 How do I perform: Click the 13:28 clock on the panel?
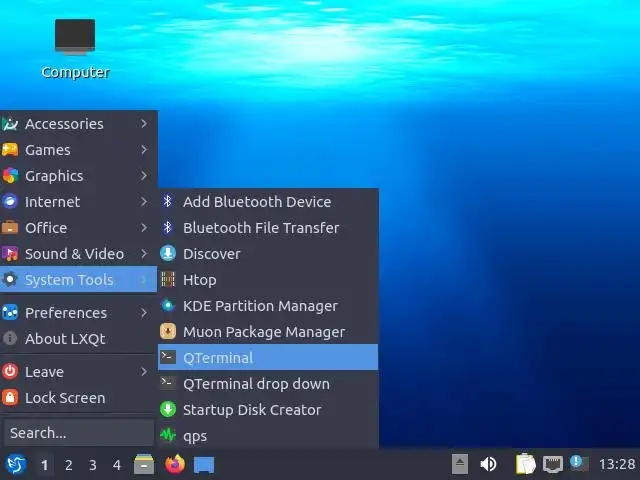point(617,464)
